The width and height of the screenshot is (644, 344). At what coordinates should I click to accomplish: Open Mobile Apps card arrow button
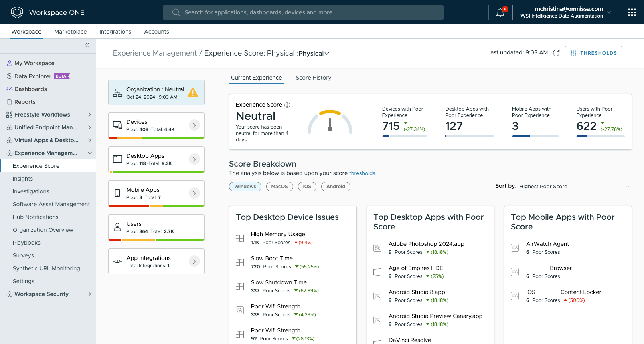click(x=194, y=193)
